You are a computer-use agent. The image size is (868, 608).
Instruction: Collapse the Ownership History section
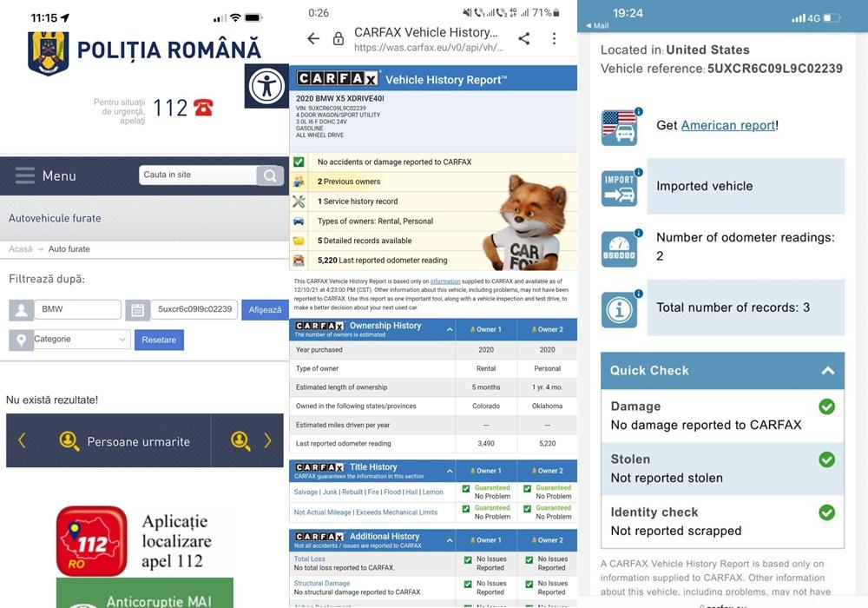click(x=450, y=329)
